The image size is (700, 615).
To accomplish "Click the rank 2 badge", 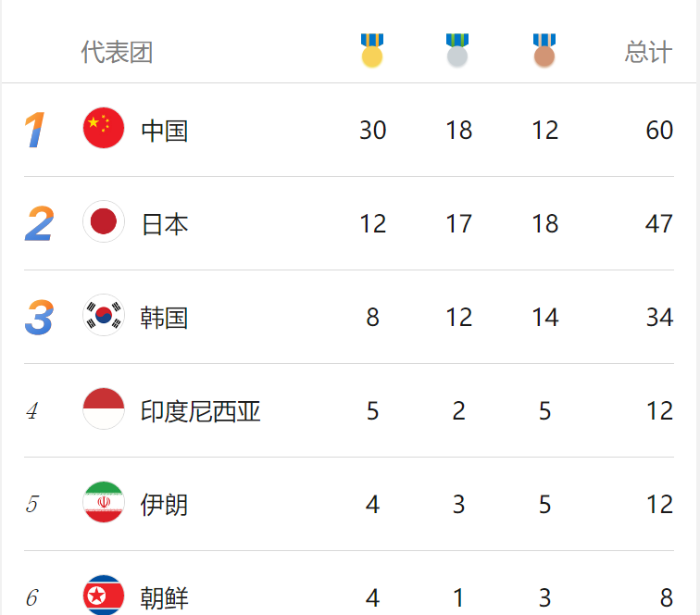I will [39, 223].
